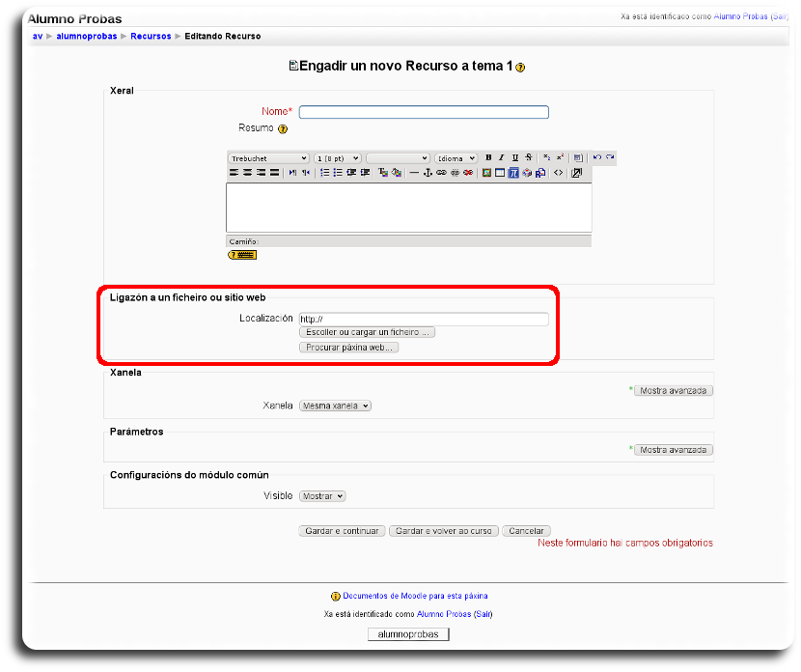Navigate to Recursos in the breadcrumb
This screenshot has height=672, width=801.
click(151, 36)
